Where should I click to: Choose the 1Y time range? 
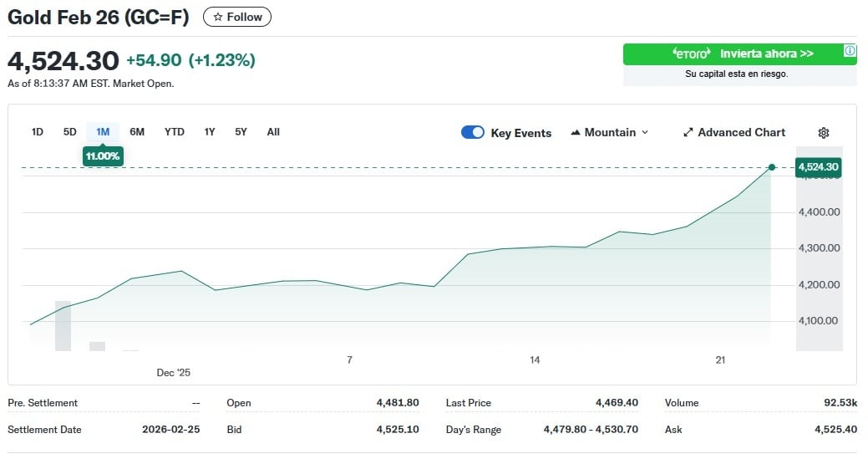point(210,132)
